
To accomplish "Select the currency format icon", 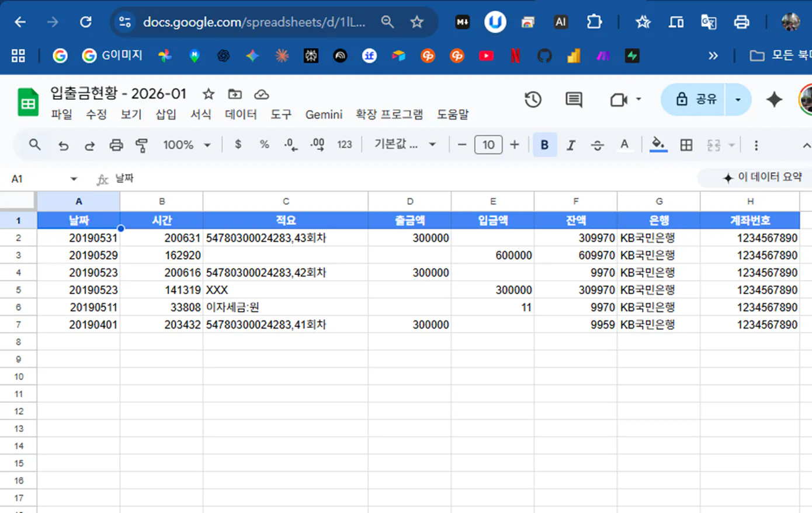I will point(238,145).
